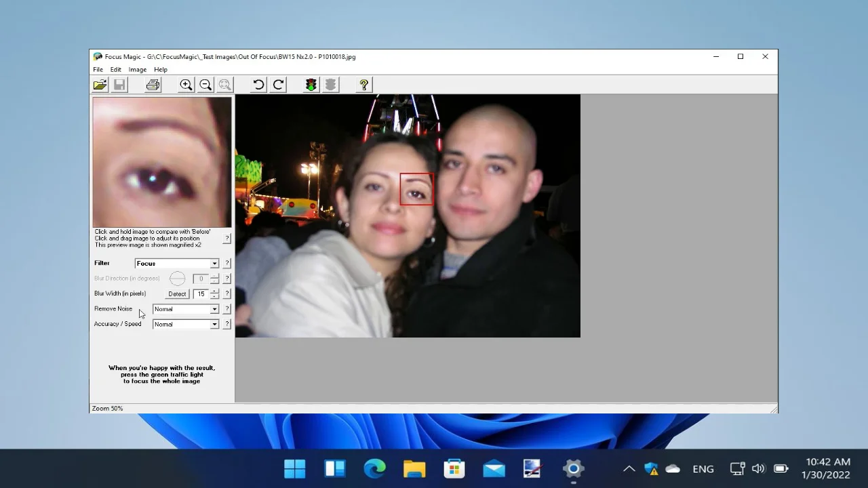Open File Explorer from the taskbar
868x488 pixels.
tap(414, 468)
